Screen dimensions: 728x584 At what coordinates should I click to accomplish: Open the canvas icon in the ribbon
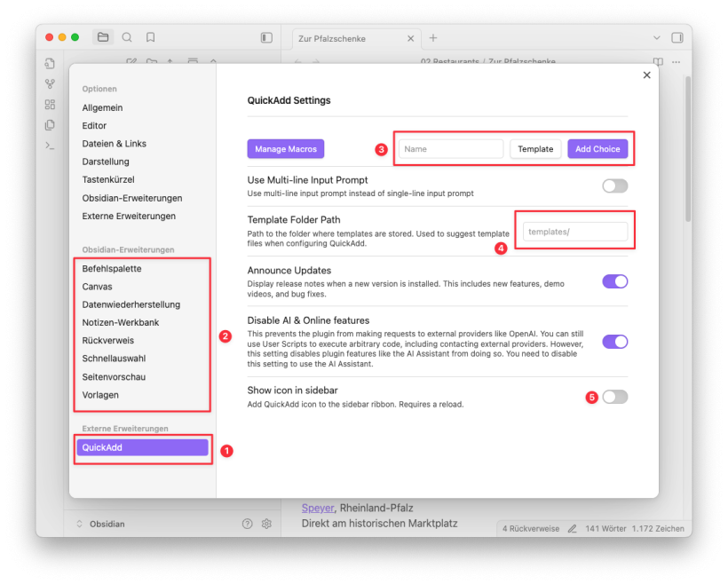50,105
